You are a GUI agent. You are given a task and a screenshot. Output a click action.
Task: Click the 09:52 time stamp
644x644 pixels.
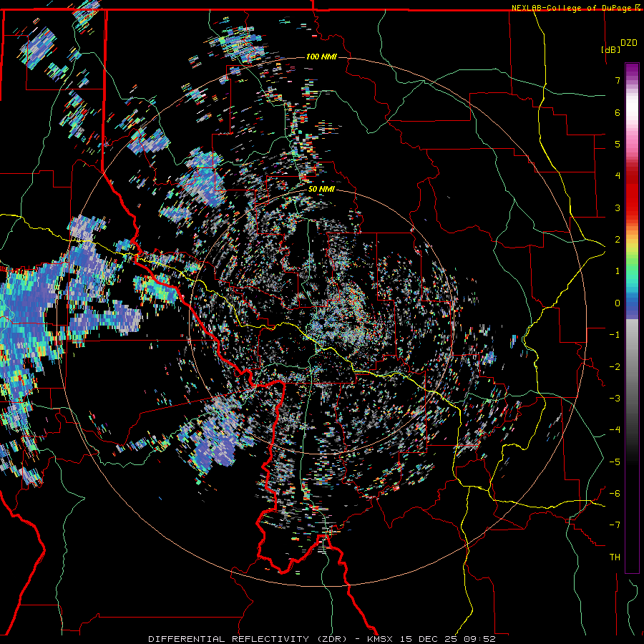(479, 639)
